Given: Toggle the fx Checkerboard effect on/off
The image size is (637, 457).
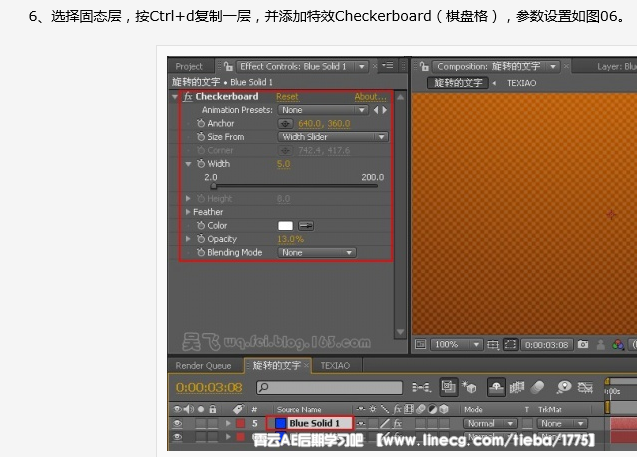Looking at the screenshot, I should click(188, 97).
